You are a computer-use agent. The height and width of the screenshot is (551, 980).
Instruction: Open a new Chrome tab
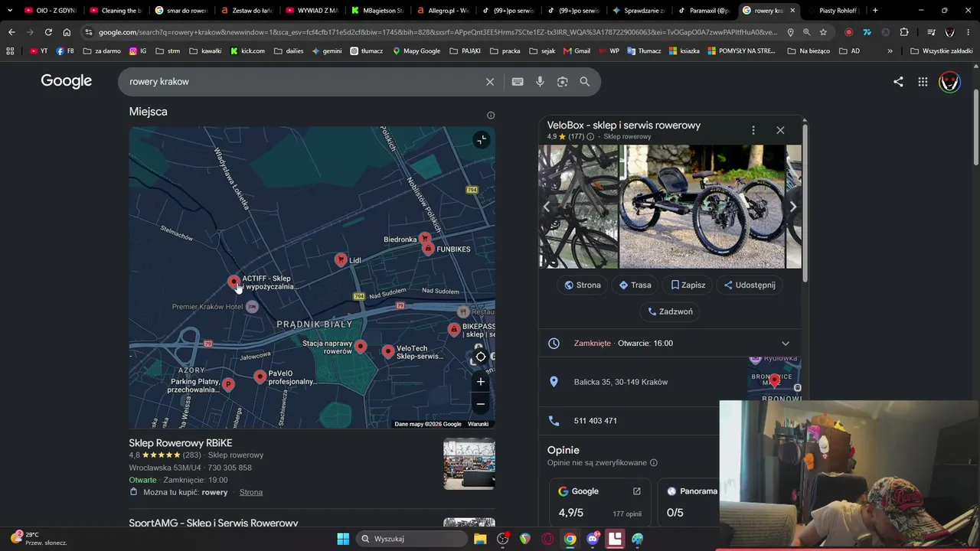click(875, 11)
